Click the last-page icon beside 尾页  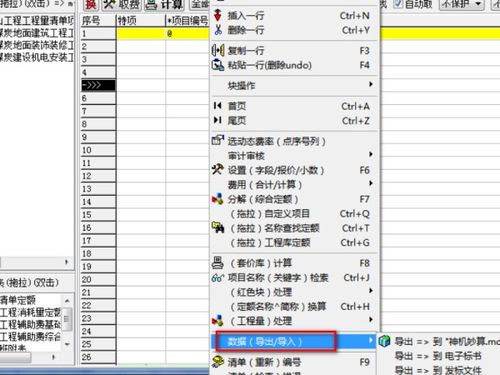(217, 120)
